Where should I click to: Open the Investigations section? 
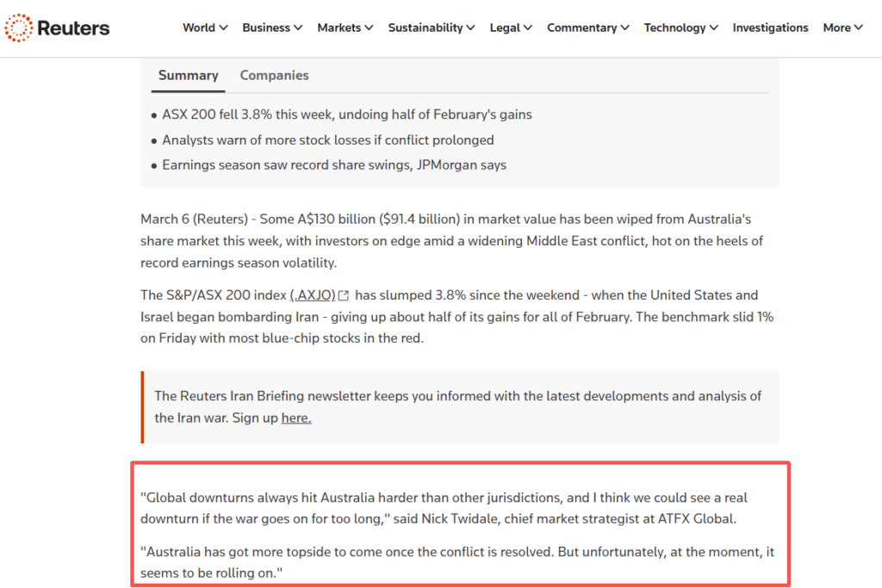(x=770, y=28)
